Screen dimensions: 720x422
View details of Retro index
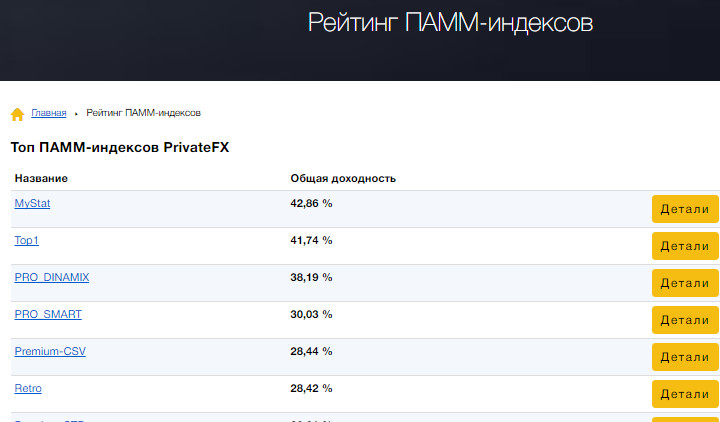coord(685,394)
